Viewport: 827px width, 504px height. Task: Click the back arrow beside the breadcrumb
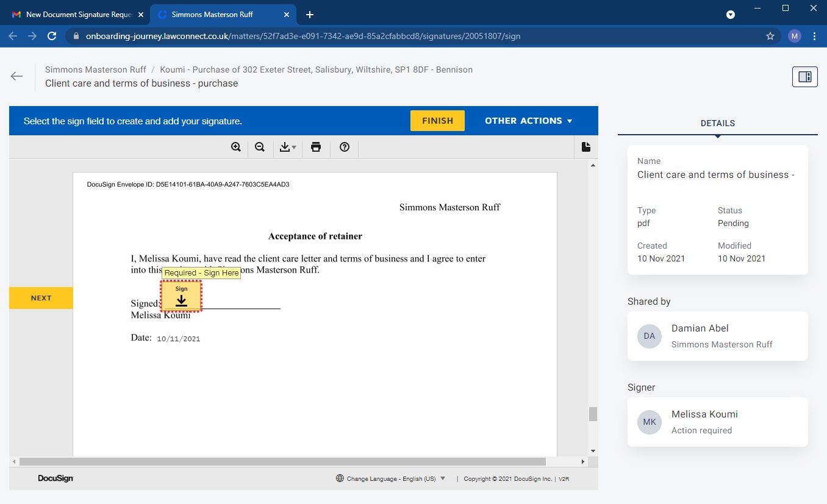click(x=16, y=76)
